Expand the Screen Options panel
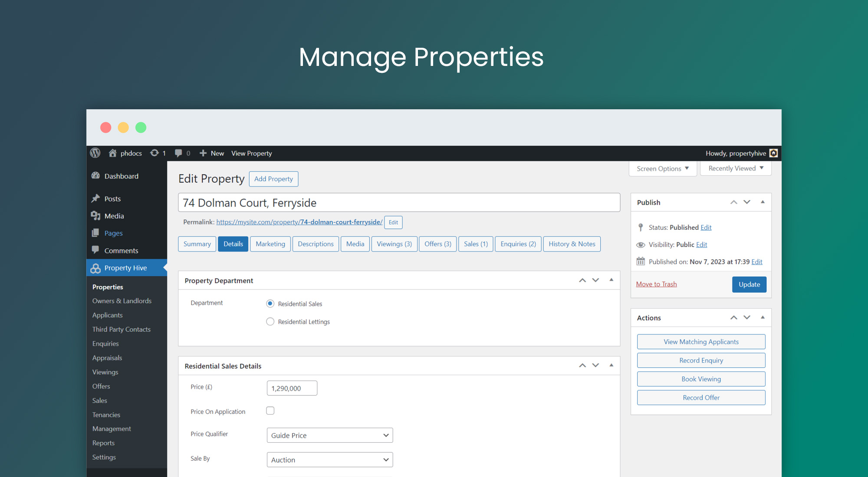Screen dimensions: 868x477 click(662, 168)
